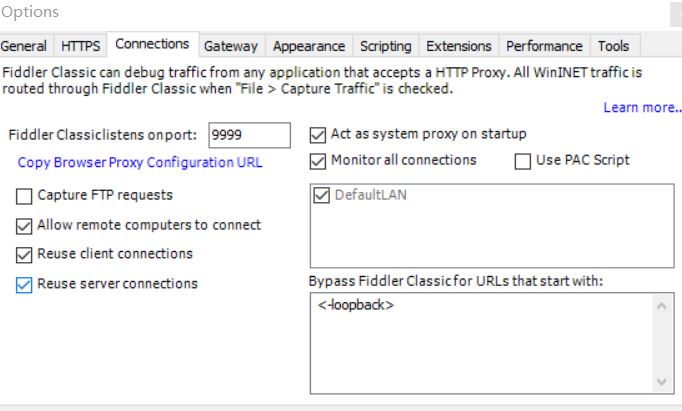The image size is (682, 411).
Task: Open the Performance tab
Action: (544, 46)
